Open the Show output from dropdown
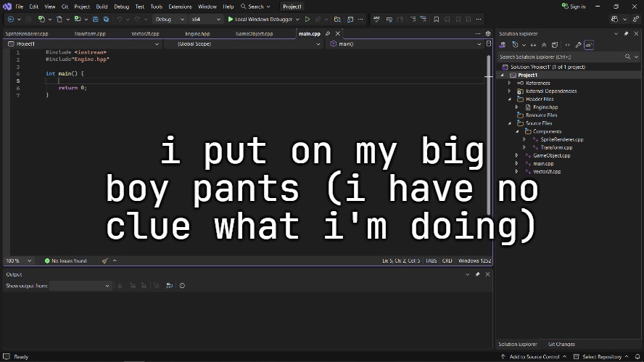Viewport: 644px width, 362px height. click(x=80, y=286)
